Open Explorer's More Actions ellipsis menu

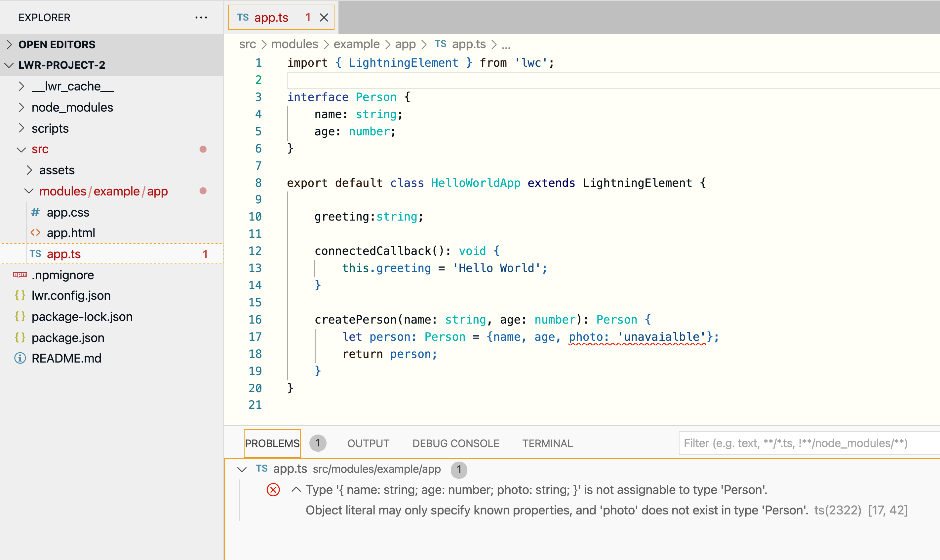click(x=201, y=17)
